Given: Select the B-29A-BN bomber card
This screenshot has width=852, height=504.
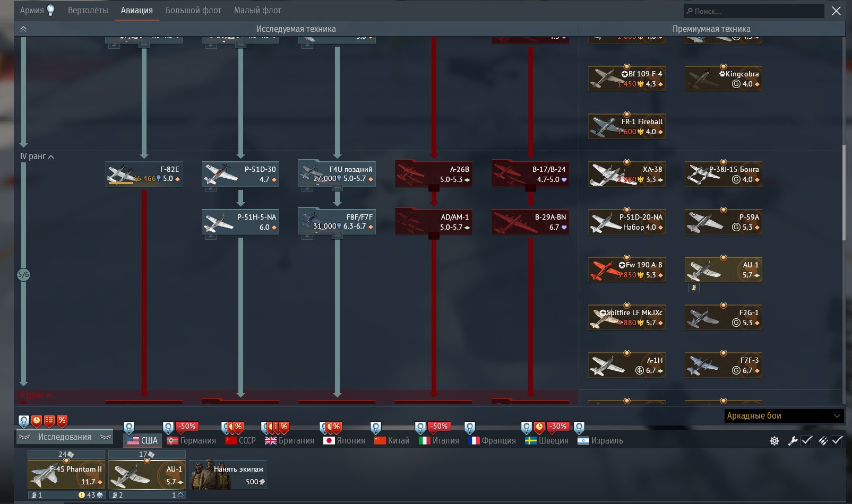Looking at the screenshot, I should click(530, 222).
